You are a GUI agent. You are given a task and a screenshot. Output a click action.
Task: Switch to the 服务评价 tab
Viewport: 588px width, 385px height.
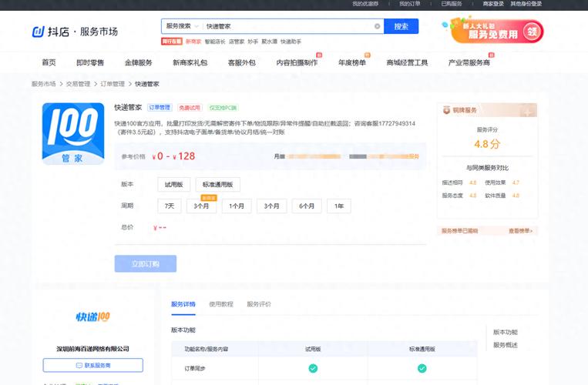[x=259, y=304]
